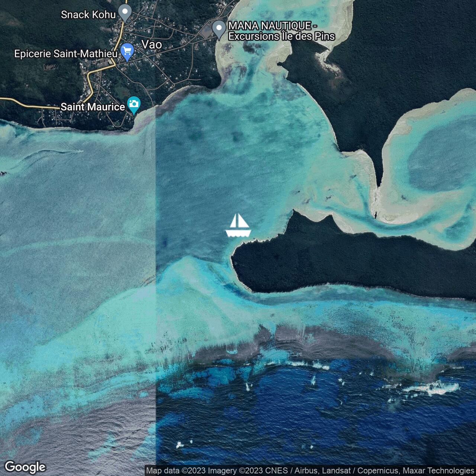Click the Saint Maurice camera marker
This screenshot has height=476, width=476.
click(134, 105)
